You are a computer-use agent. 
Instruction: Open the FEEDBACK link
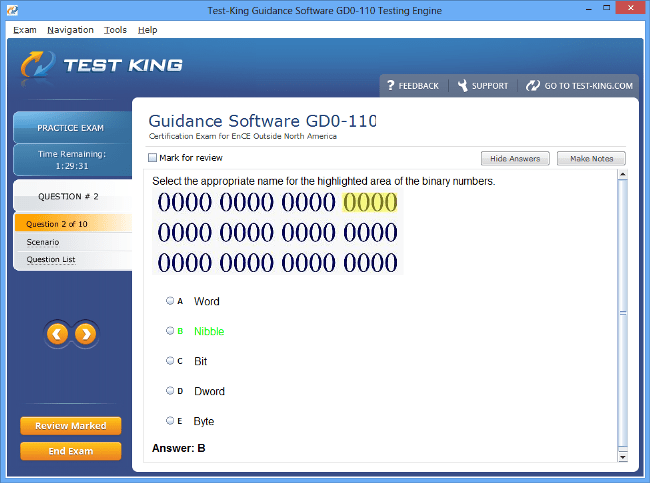point(418,86)
